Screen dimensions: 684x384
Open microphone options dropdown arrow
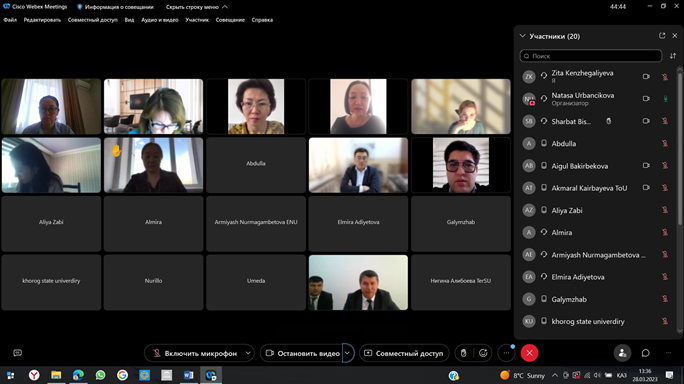(x=248, y=353)
